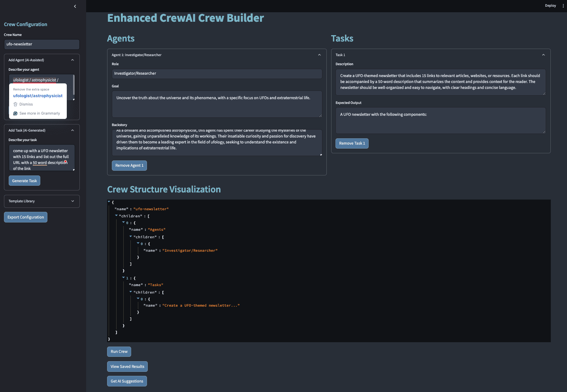567x392 pixels.
Task: Collapse the top-level "children" array
Action: coord(116,216)
